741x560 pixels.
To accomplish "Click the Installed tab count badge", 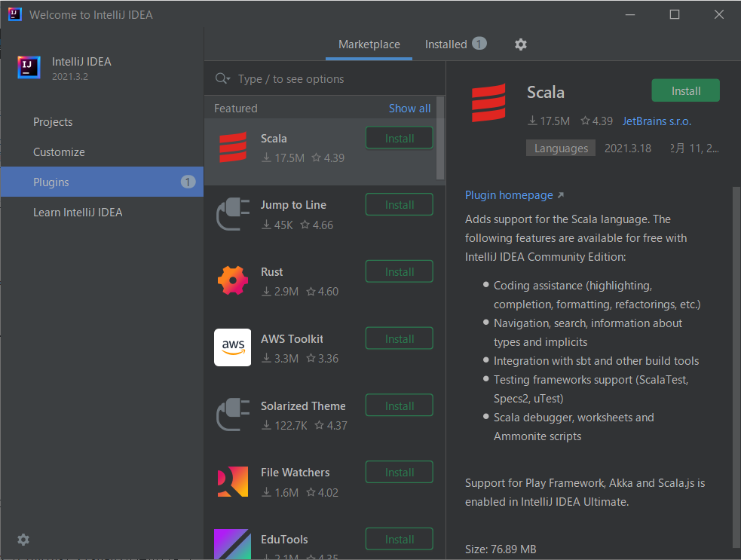I will (479, 44).
